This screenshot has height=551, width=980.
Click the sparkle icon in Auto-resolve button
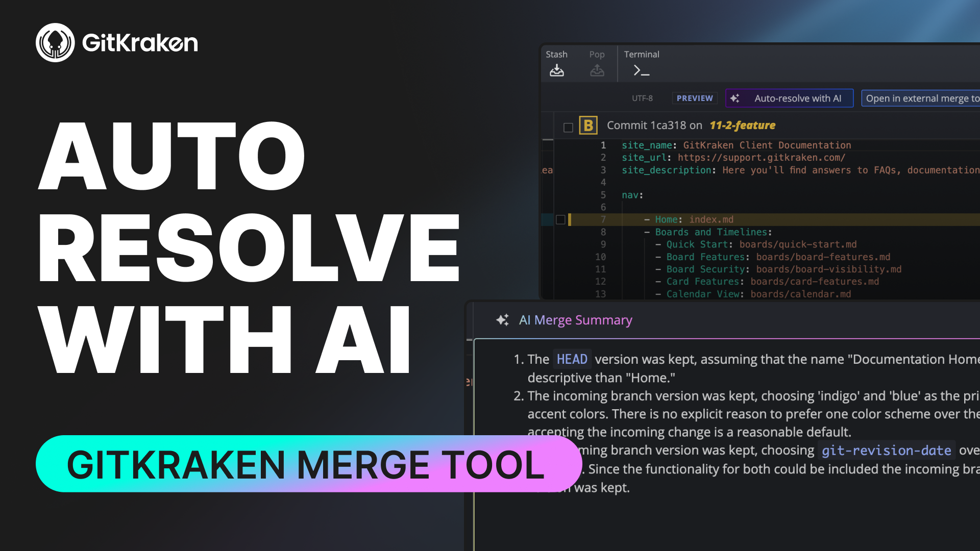tap(734, 98)
